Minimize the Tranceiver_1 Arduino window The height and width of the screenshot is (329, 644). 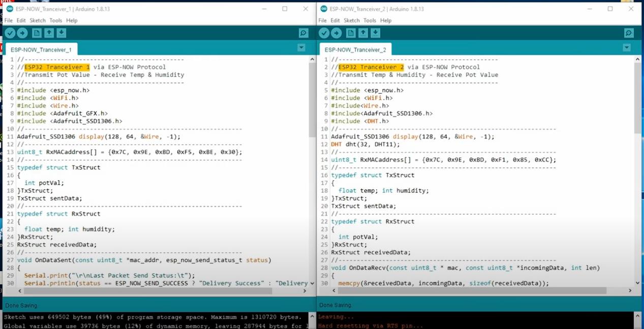coord(264,9)
